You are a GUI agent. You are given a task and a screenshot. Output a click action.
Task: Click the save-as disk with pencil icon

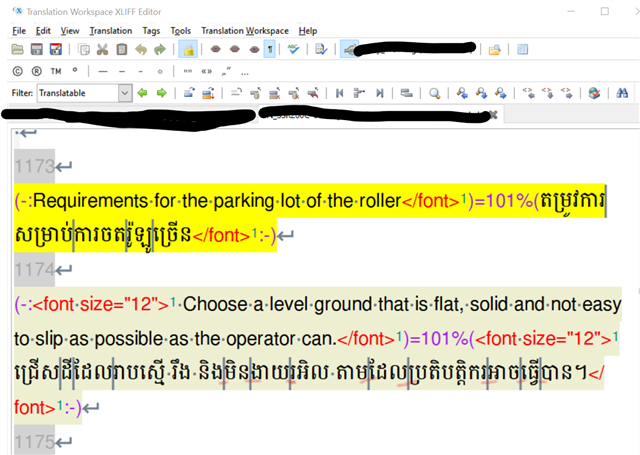point(56,49)
